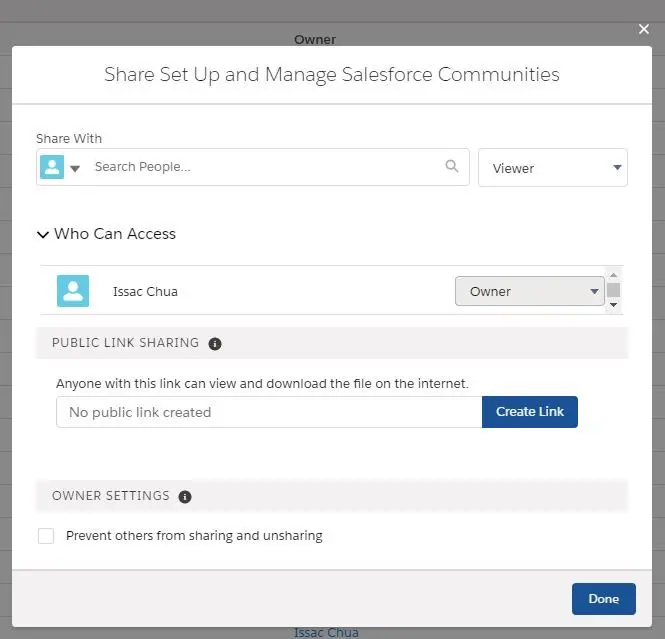Image resolution: width=665 pixels, height=639 pixels.
Task: Close the share dialog with X
Action: click(x=643, y=29)
